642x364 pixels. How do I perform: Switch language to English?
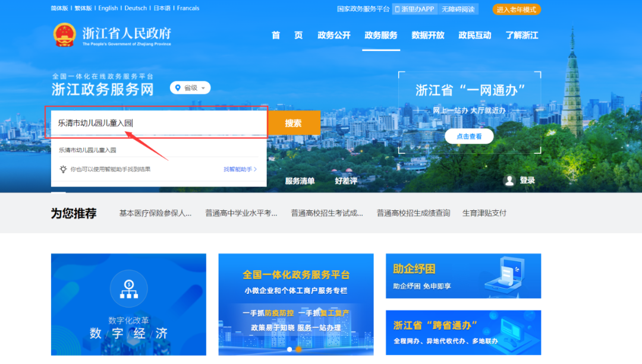click(x=108, y=8)
